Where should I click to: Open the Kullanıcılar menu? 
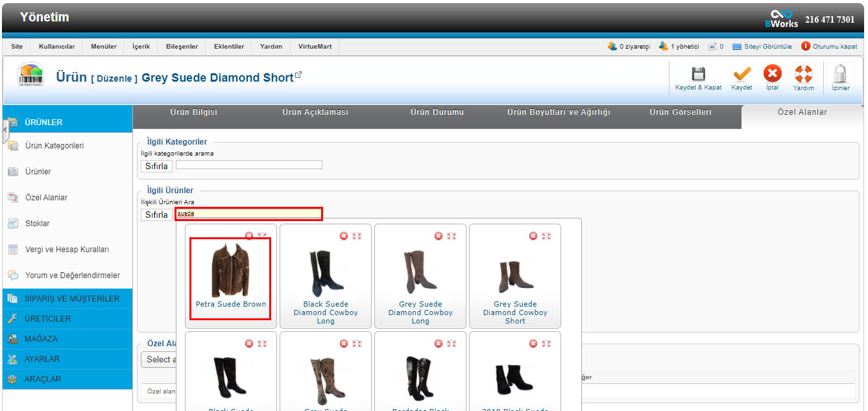tap(57, 47)
